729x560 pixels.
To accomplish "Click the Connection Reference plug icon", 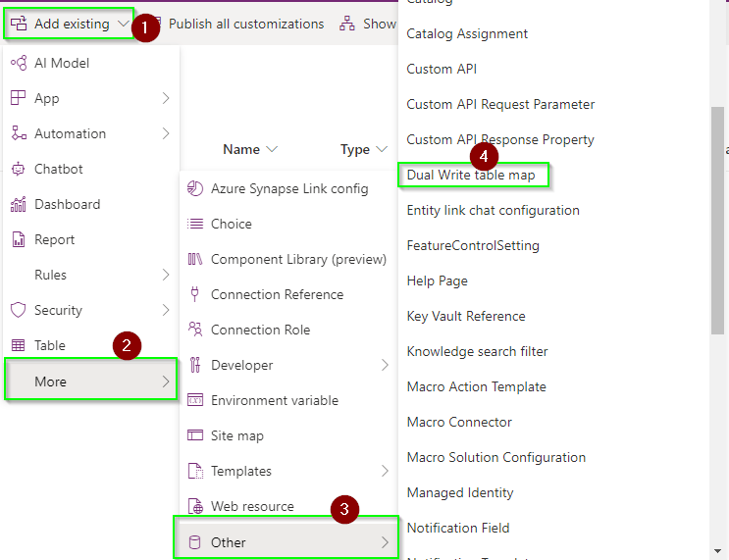I will click(x=195, y=294).
